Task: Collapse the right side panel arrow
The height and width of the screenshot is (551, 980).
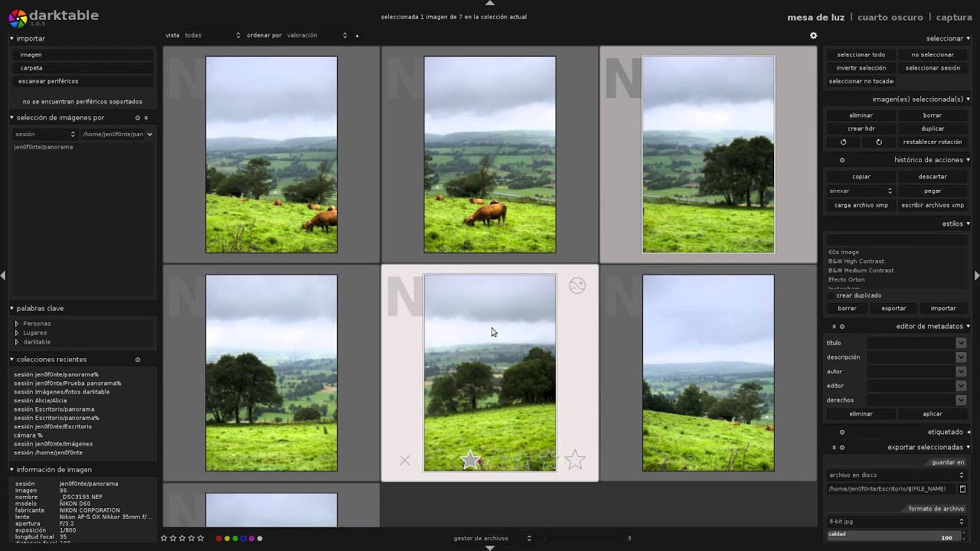Action: point(976,275)
